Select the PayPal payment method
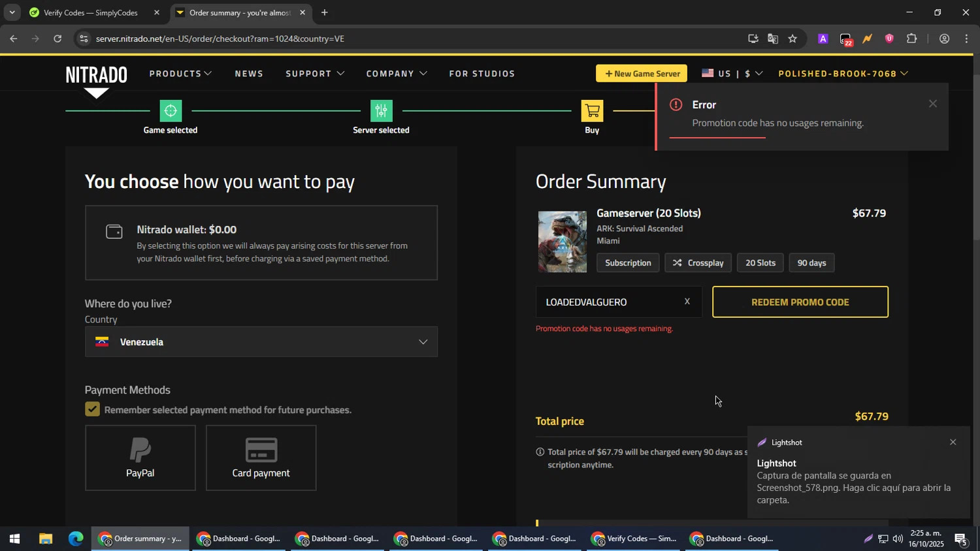The height and width of the screenshot is (551, 980). click(x=140, y=458)
